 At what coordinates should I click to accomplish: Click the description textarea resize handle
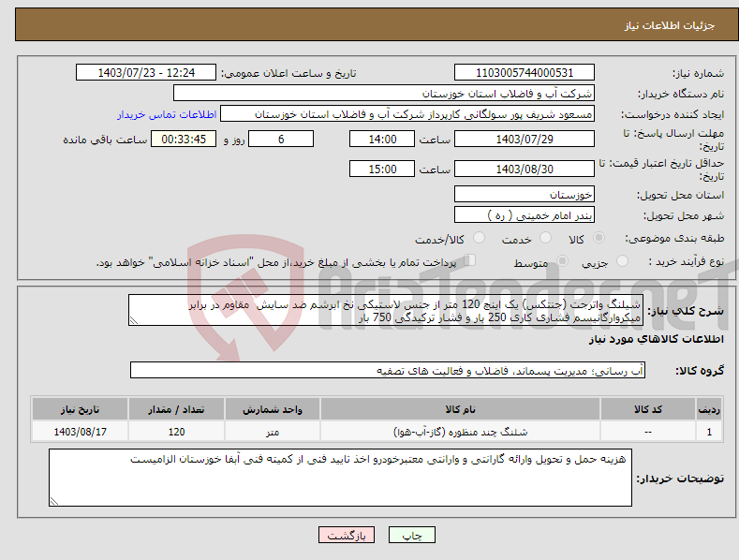(133, 321)
